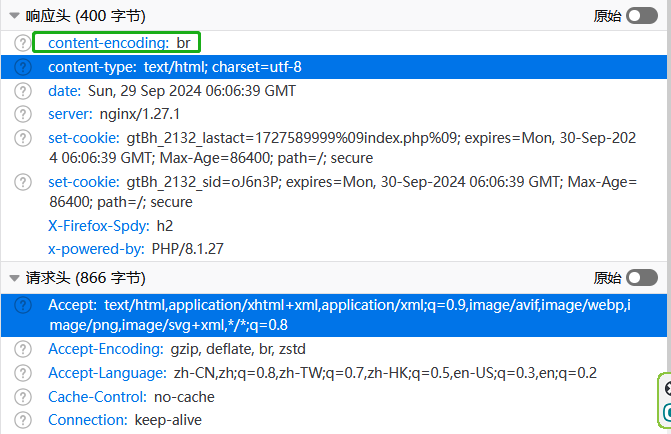Click help icon beside Connection header
This screenshot has width=671, height=434.
tap(23, 420)
